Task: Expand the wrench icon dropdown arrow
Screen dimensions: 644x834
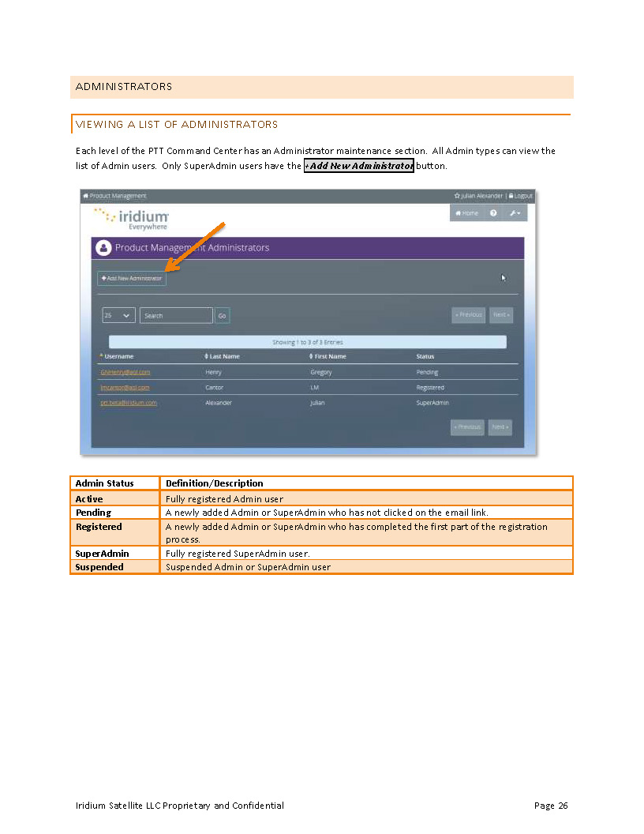Action: [x=519, y=212]
